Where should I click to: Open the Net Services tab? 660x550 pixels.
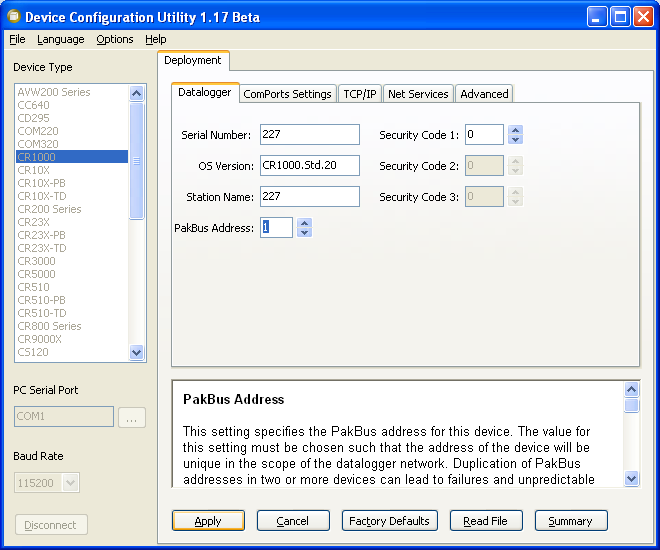coord(418,94)
